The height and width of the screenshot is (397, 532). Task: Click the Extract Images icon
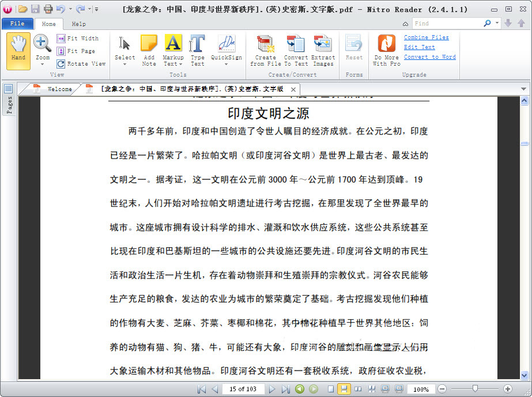pyautogui.click(x=323, y=49)
